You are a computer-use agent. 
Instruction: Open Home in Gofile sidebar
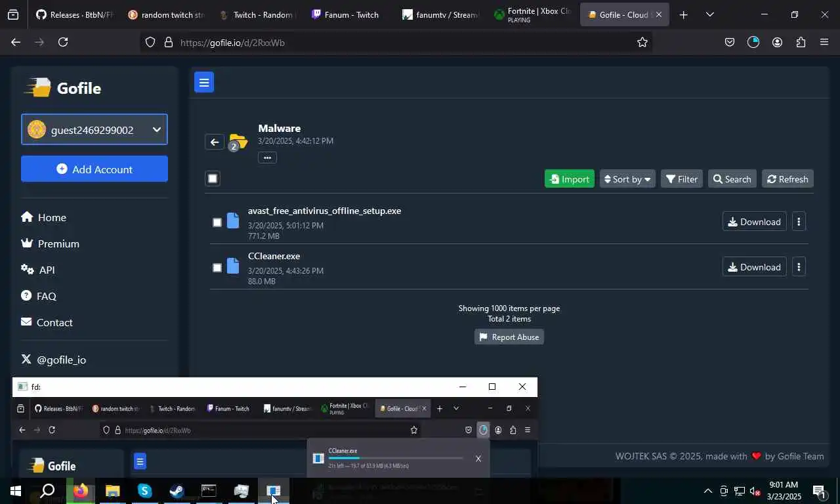pos(43,217)
